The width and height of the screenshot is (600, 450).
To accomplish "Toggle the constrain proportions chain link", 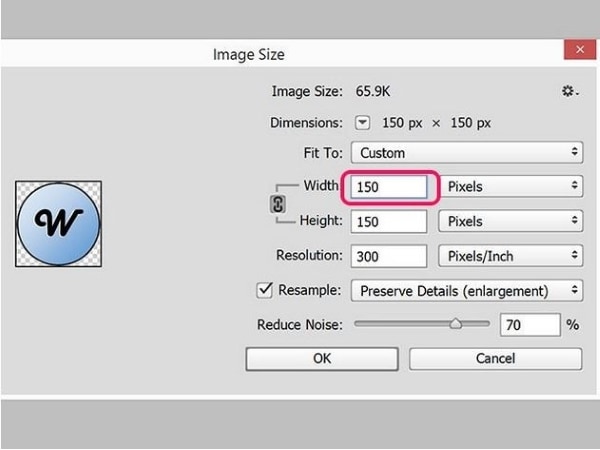I will (279, 203).
